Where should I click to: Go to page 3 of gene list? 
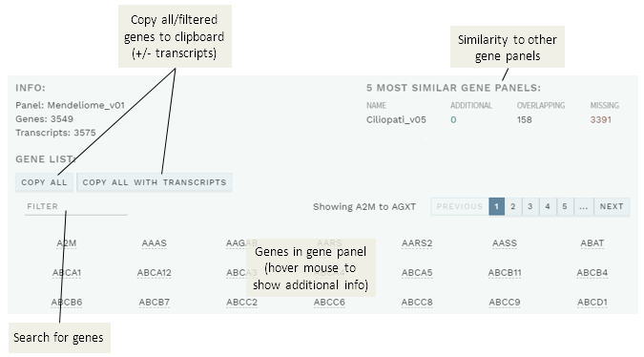pyautogui.click(x=530, y=206)
